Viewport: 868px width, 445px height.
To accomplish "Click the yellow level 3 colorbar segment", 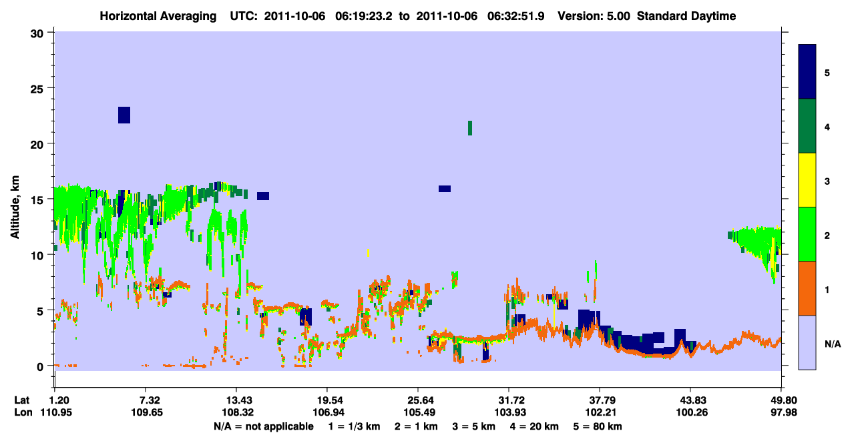I will [x=807, y=180].
